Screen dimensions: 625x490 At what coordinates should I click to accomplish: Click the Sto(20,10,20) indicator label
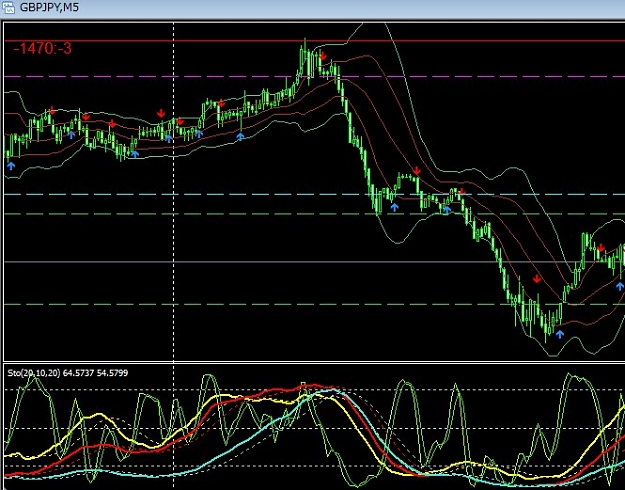point(68,373)
